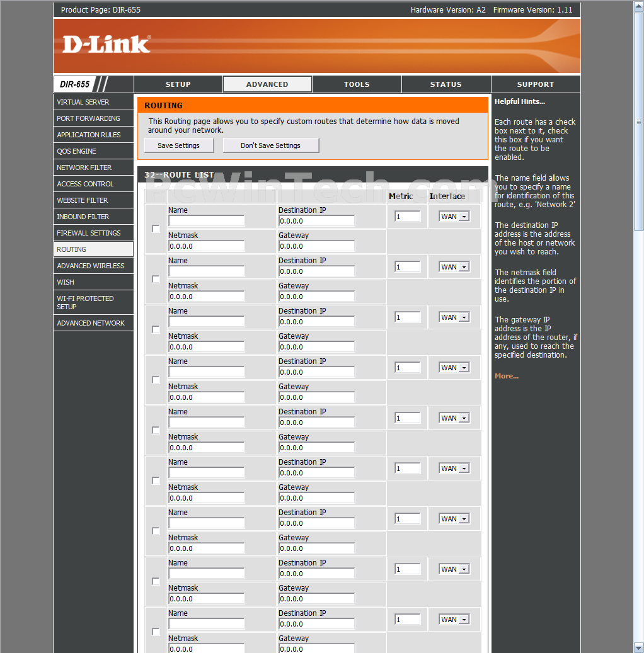Tick the second route's enable checkbox
This screenshot has height=653, width=644.
pyautogui.click(x=156, y=279)
